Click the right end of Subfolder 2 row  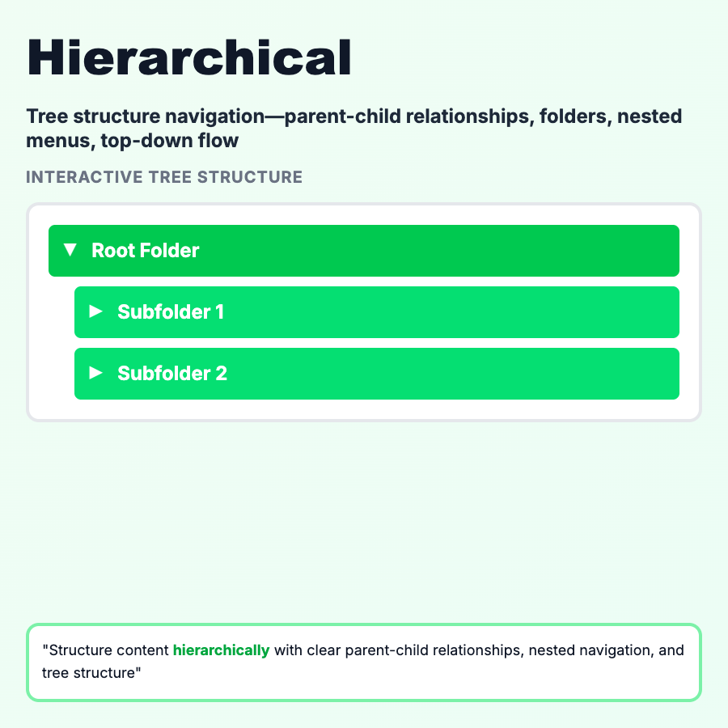coord(647,374)
